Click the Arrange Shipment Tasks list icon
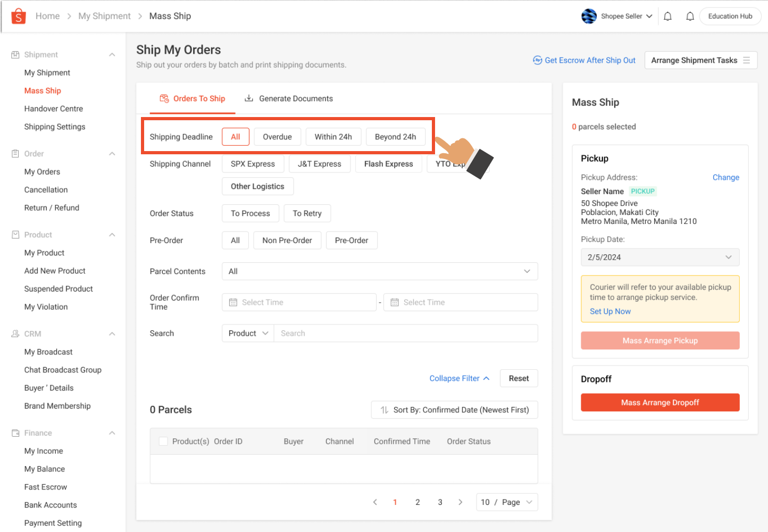Image resolution: width=768 pixels, height=532 pixels. (x=746, y=60)
